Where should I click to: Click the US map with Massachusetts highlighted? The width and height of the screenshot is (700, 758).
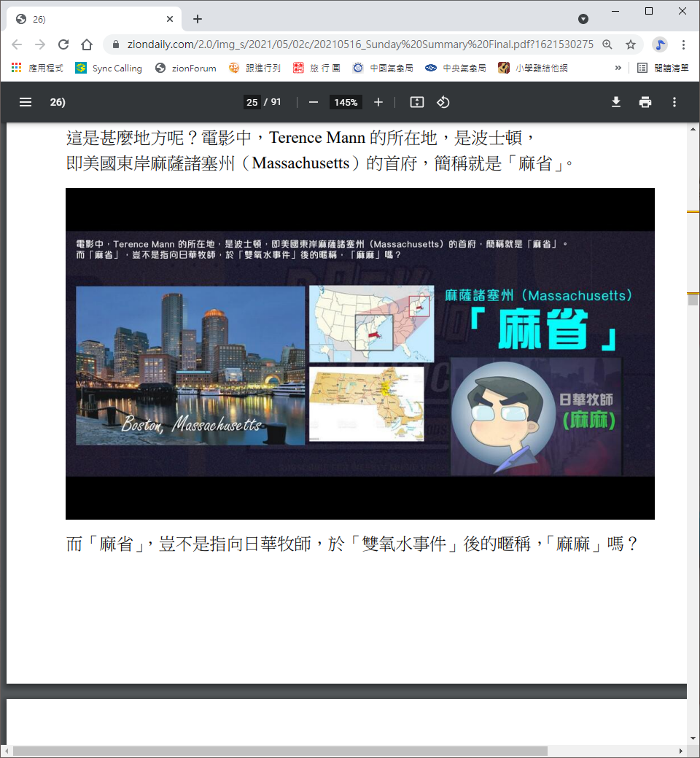pyautogui.click(x=372, y=324)
